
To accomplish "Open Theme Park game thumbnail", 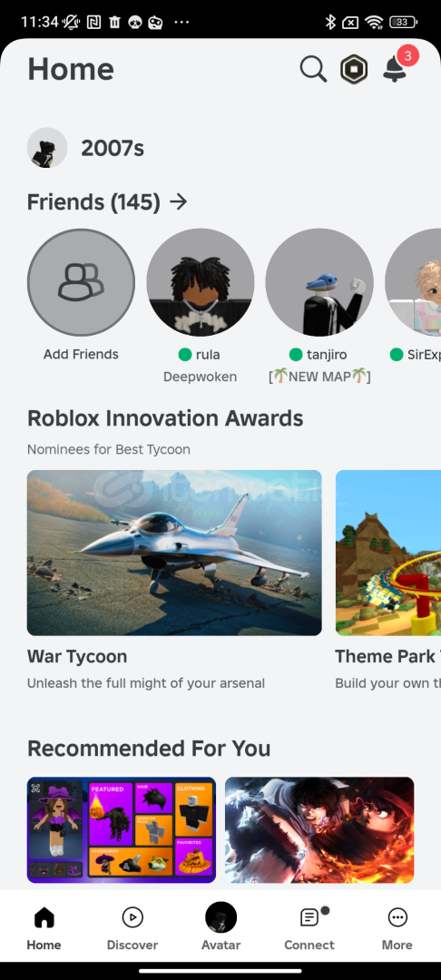I will point(387,553).
